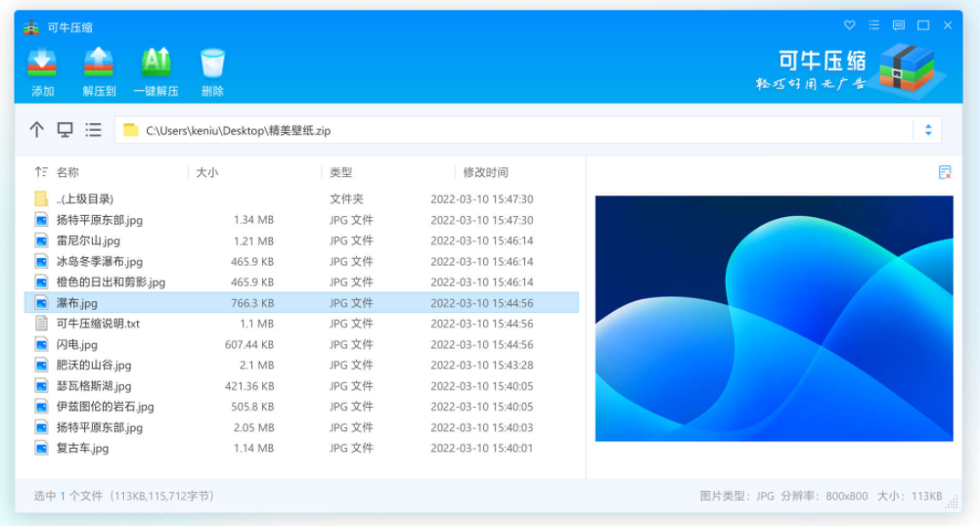The image size is (980, 526).
Task: Select the file 伊兹图伦的岩石.jpg
Action: coord(301,407)
